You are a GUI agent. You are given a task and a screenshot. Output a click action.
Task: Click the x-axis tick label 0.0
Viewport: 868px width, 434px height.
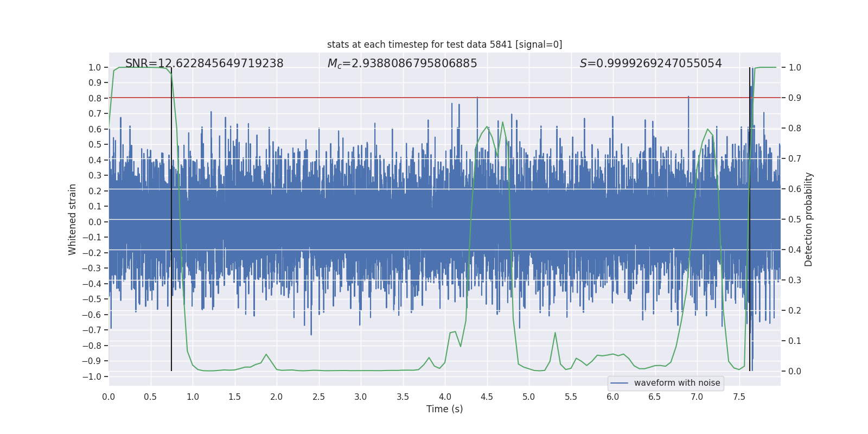coord(108,397)
